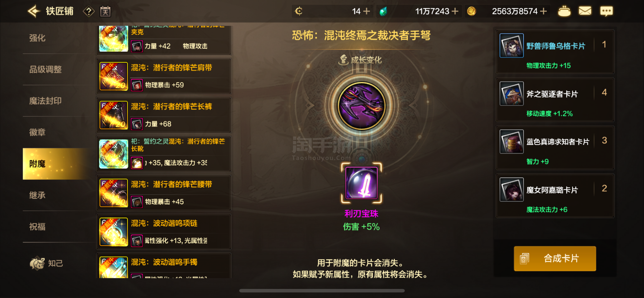Viewport: 644px width, 298px height.
Task: Select the 利刃宝珠 orb slot
Action: coord(361,183)
